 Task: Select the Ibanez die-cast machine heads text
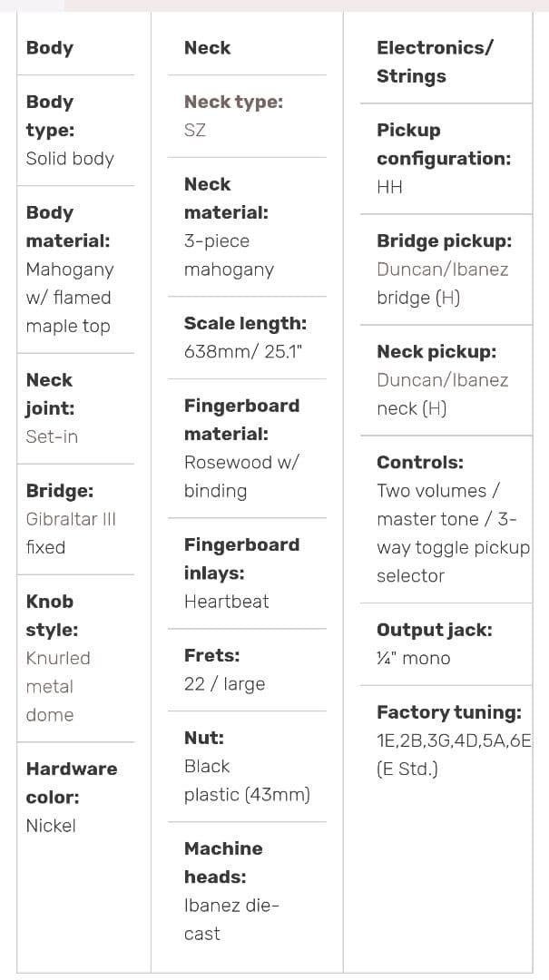[230, 919]
